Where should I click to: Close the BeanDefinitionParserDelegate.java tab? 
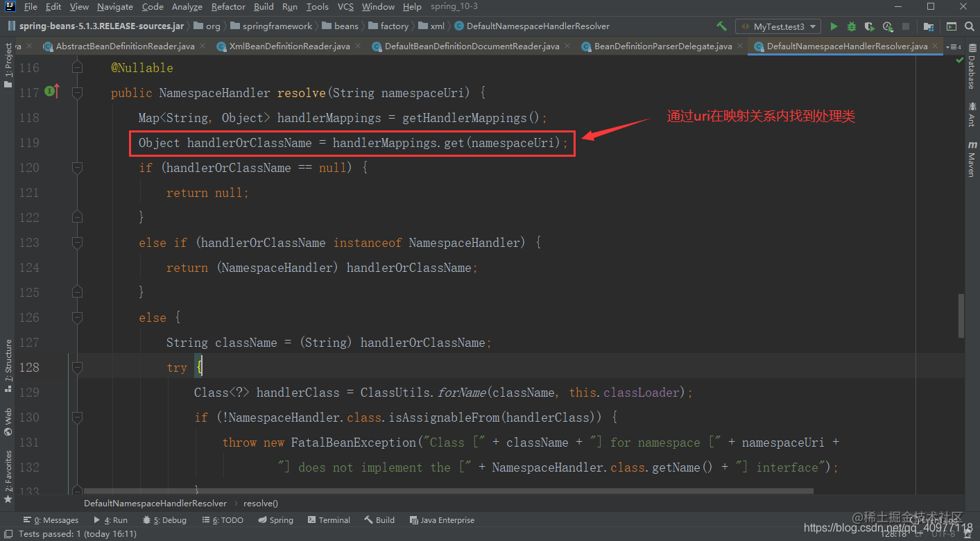(x=740, y=46)
